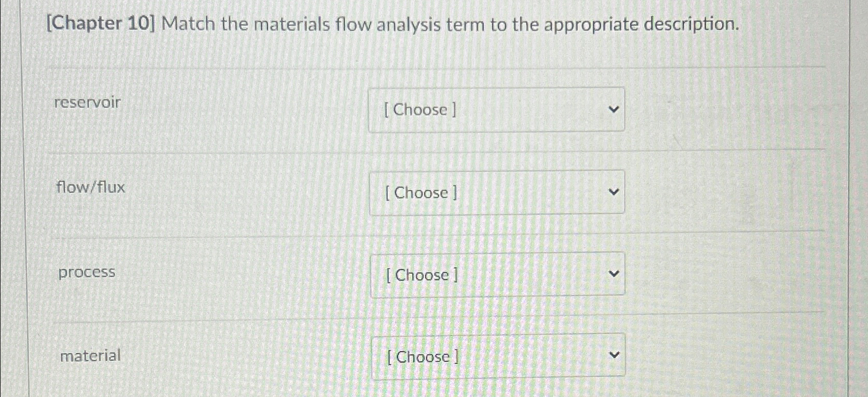The height and width of the screenshot is (397, 868).
Task: Open the material description dropdown
Action: (497, 357)
